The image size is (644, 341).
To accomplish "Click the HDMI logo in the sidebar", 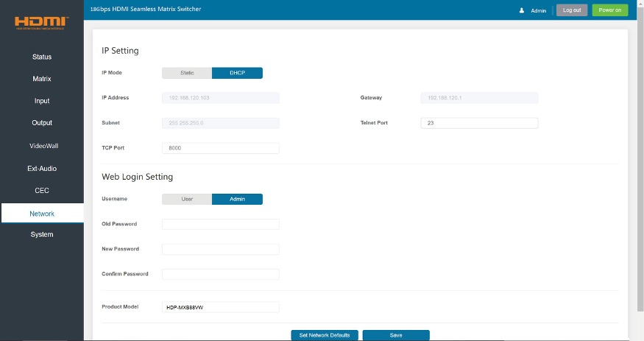I will pos(41,23).
